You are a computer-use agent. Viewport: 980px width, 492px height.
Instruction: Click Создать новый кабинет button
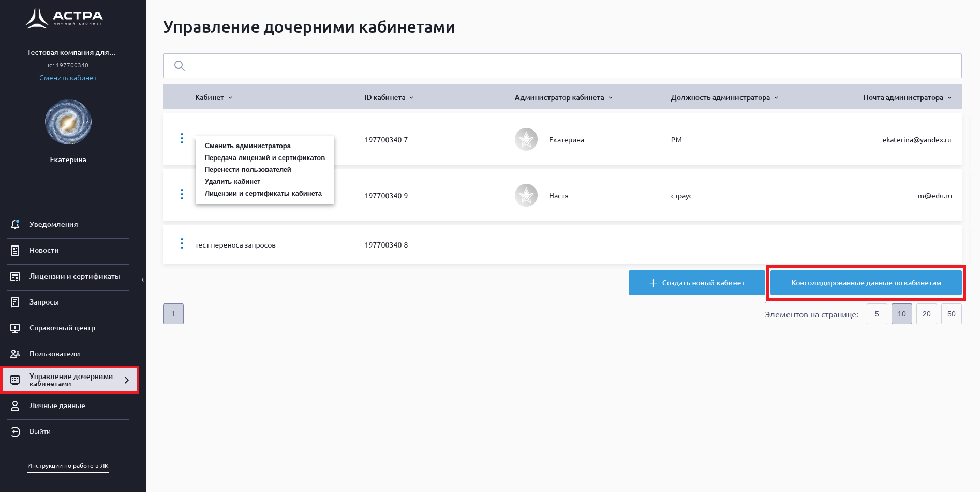(696, 283)
